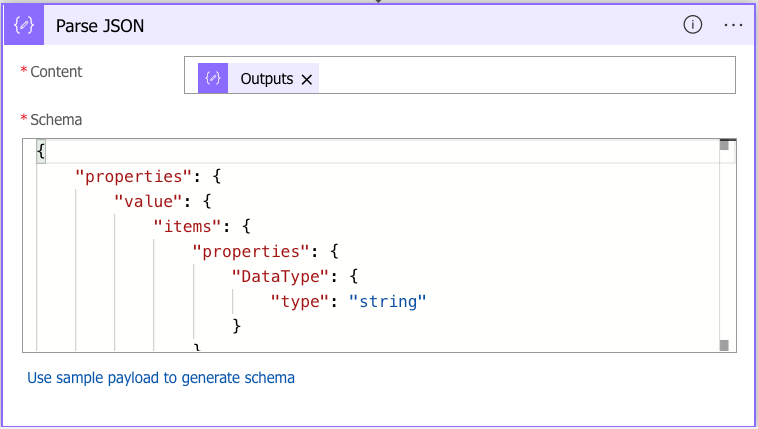Click the purple Parse JSON action icon
The image size is (758, 429).
click(x=25, y=26)
